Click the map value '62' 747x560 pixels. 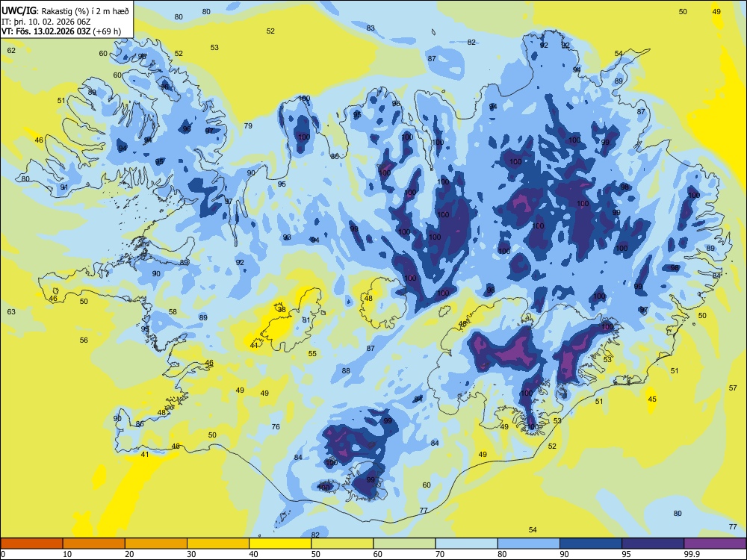(11, 51)
